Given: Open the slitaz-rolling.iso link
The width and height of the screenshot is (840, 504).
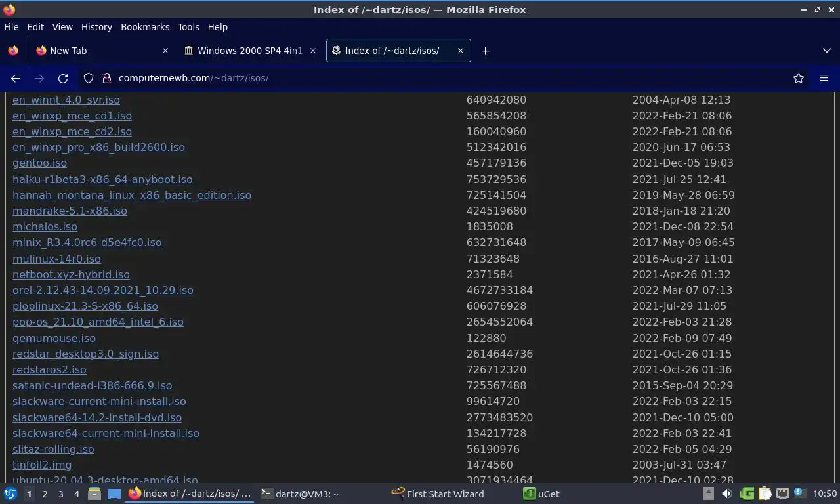Looking at the screenshot, I should point(53,450).
